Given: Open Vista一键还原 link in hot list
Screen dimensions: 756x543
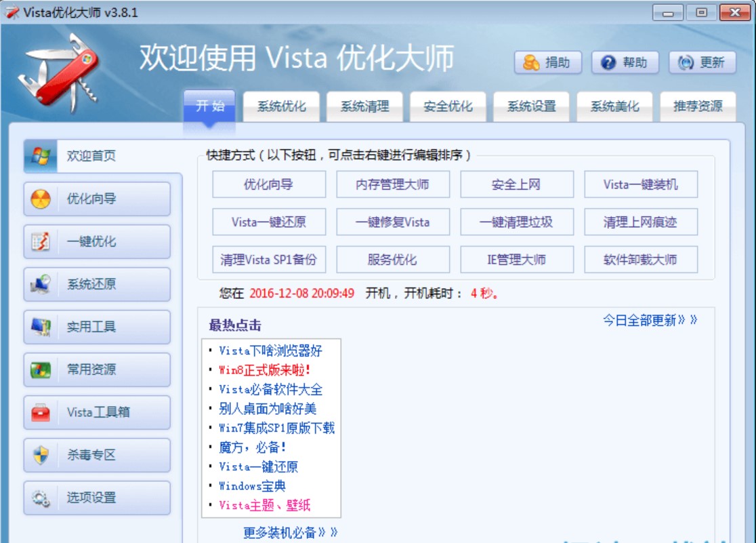Looking at the screenshot, I should point(258,467).
